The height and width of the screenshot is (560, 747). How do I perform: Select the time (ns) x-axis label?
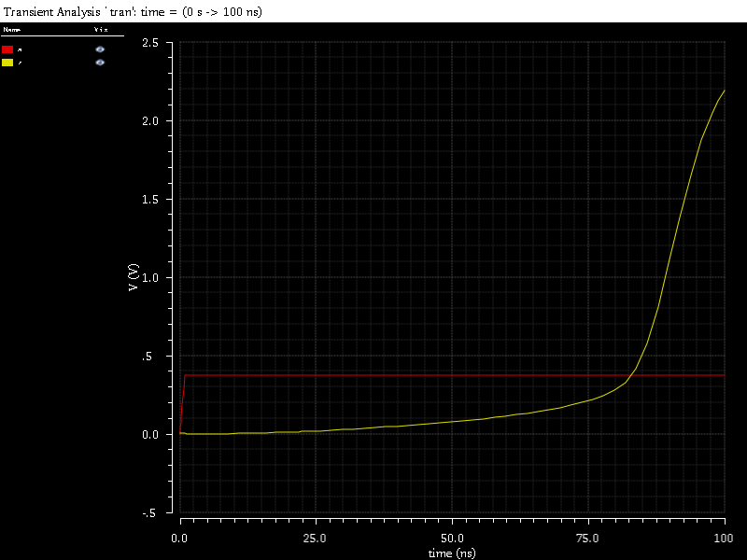(x=452, y=553)
